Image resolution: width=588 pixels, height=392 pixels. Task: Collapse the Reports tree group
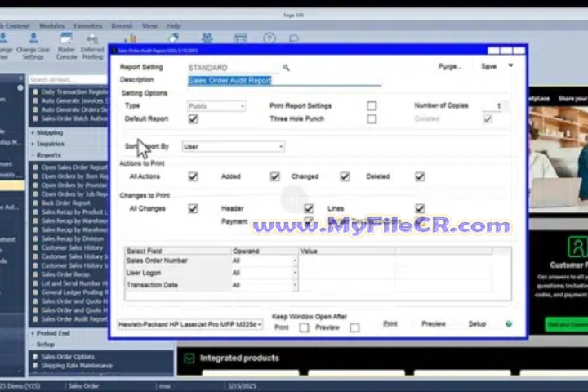(x=33, y=155)
